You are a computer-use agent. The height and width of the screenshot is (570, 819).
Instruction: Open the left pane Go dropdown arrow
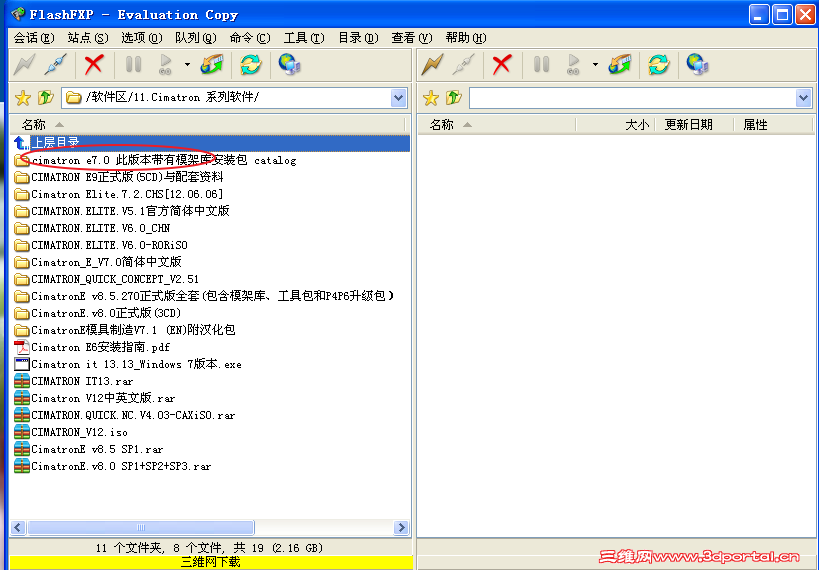[187, 65]
